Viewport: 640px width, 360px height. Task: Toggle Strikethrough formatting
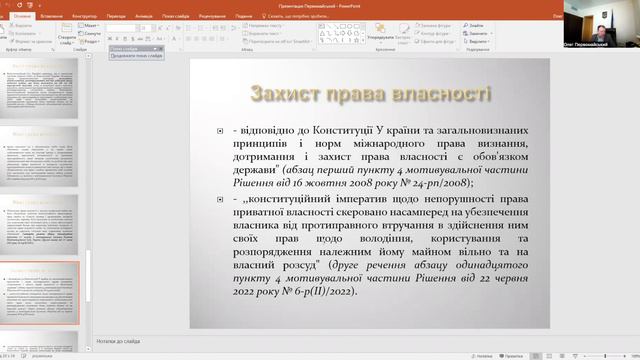140,39
